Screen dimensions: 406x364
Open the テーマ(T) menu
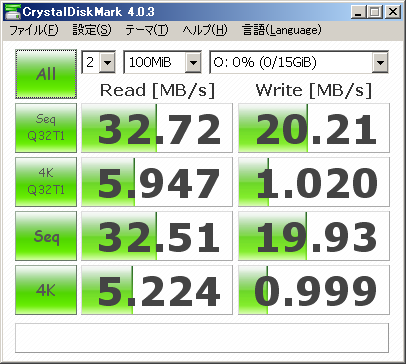coord(147,31)
